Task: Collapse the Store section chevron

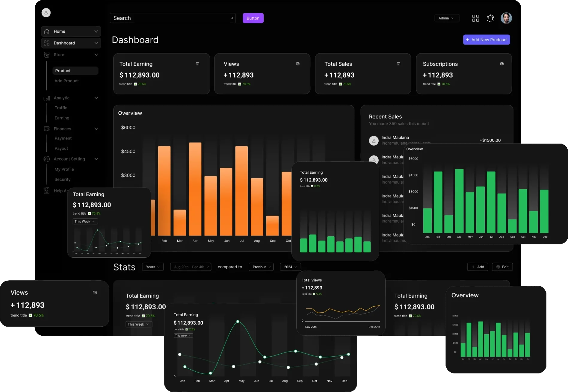Action: 96,55
